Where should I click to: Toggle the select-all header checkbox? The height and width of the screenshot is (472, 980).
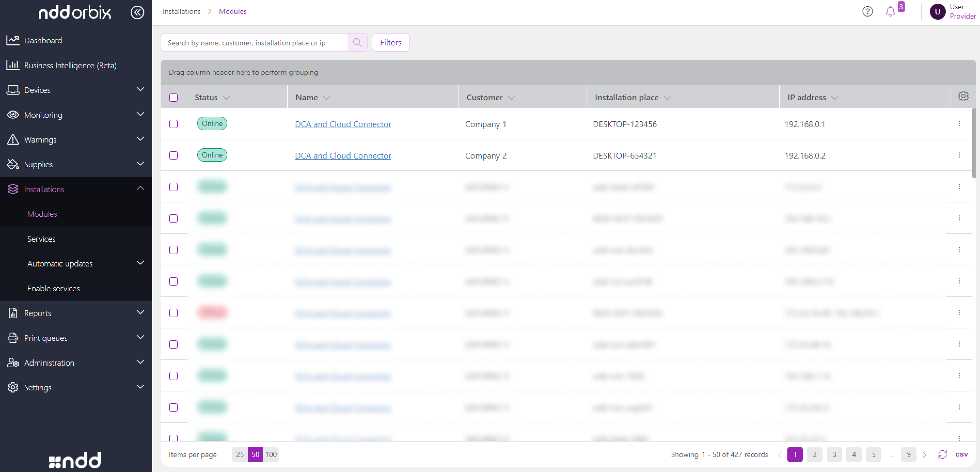point(173,97)
